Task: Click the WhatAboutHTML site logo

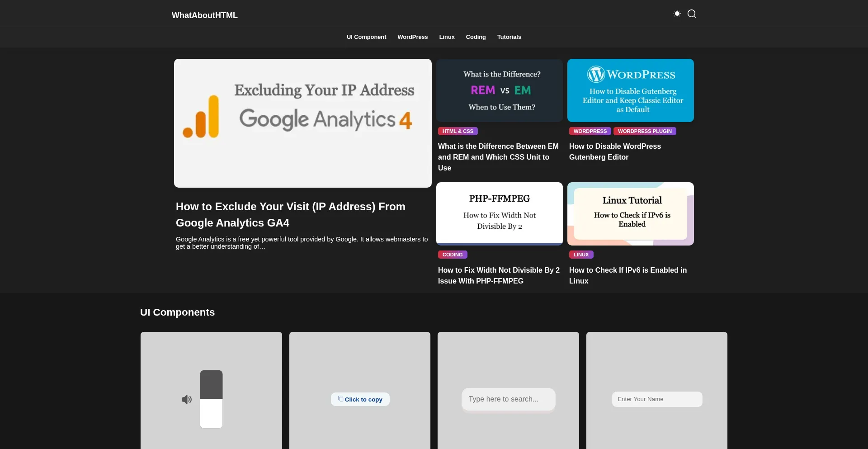Action: [x=204, y=15]
